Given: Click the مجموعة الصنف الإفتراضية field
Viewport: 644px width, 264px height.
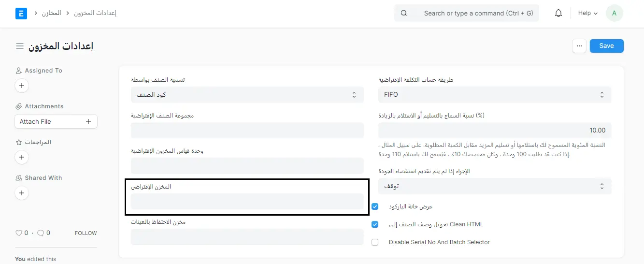Looking at the screenshot, I should point(247,130).
